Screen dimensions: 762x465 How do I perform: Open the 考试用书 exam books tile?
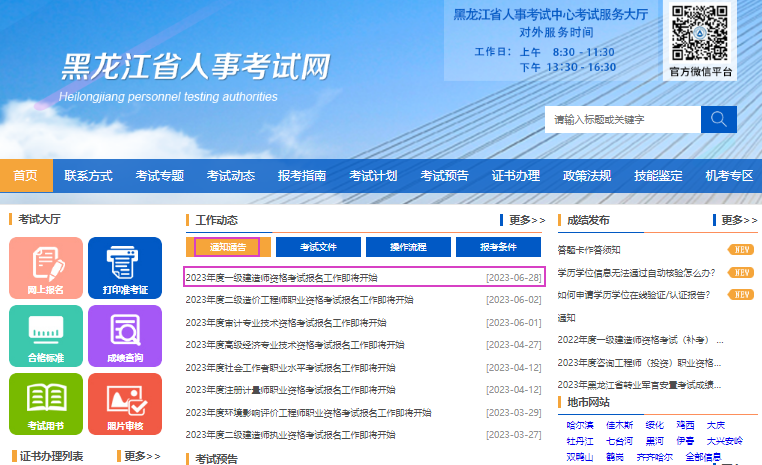click(46, 404)
